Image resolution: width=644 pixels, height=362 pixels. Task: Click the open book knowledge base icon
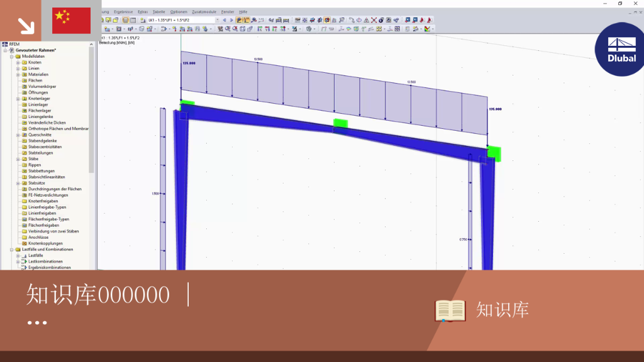(x=450, y=310)
